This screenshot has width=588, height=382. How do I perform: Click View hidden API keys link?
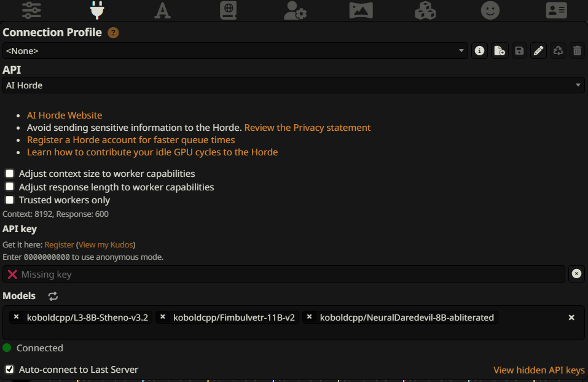tap(539, 370)
